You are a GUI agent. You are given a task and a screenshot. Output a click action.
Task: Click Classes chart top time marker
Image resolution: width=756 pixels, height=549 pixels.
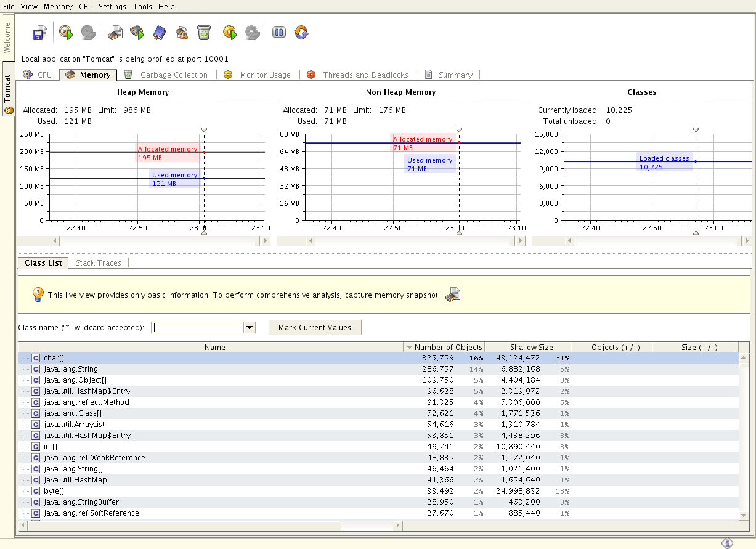point(696,129)
